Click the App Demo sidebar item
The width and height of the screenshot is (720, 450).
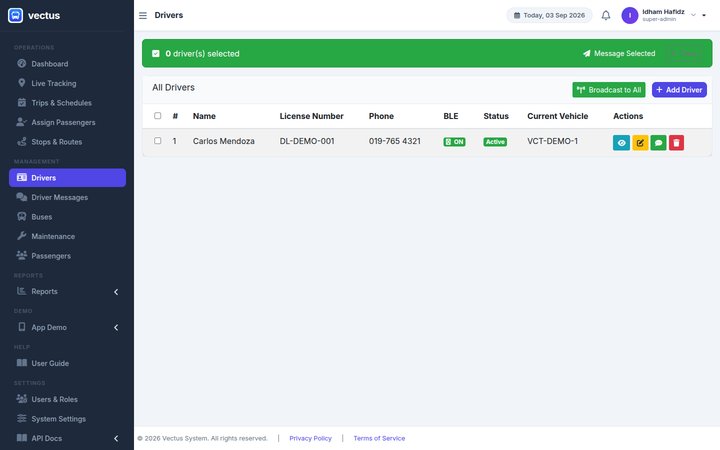tap(67, 327)
